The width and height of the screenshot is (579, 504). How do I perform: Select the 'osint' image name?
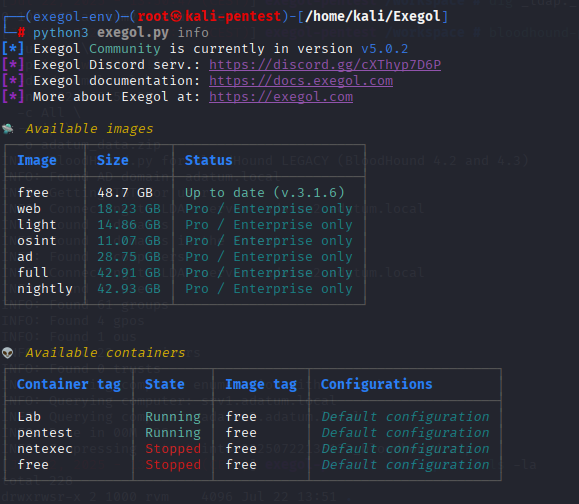click(37, 241)
